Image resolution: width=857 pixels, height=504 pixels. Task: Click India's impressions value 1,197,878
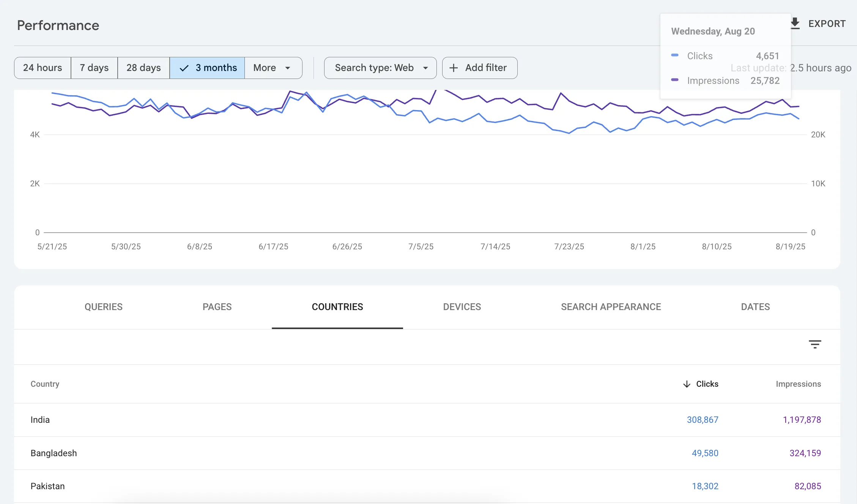[802, 420]
